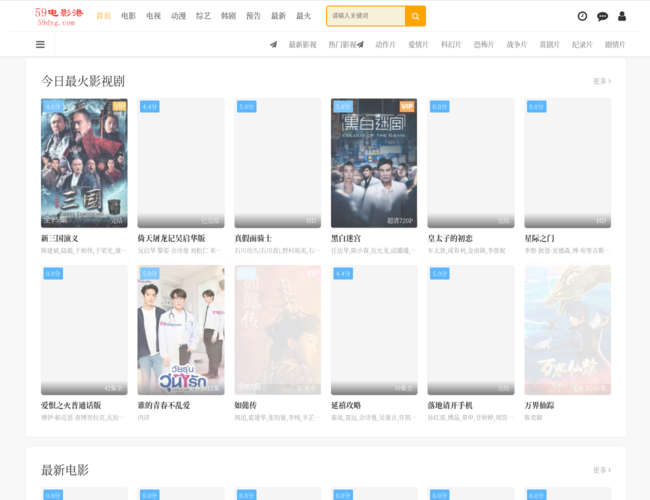Open the 动漫 navigation tab
Screen dimensions: 650x500
point(178,16)
